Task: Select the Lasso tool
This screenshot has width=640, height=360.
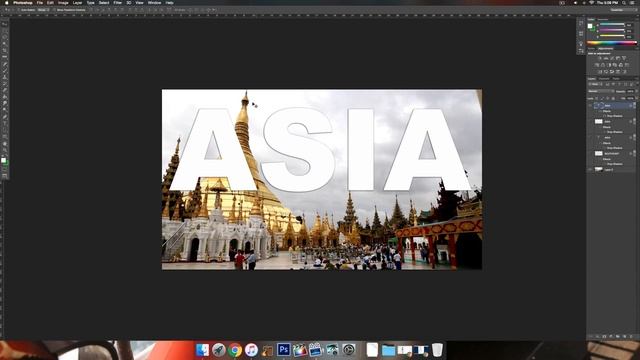Action: (5, 37)
